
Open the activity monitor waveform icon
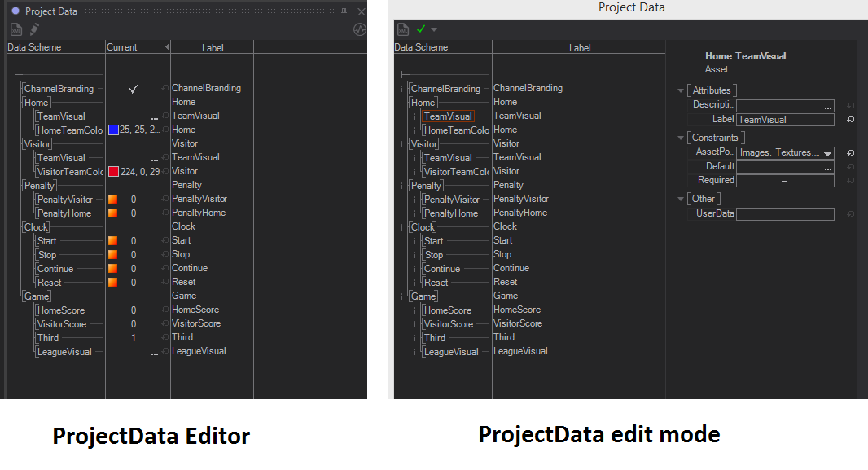[x=359, y=29]
